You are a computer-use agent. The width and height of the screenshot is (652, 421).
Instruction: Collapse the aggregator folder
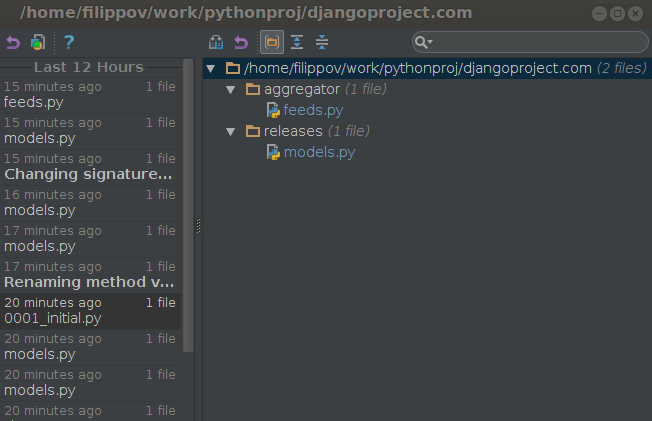(231, 89)
